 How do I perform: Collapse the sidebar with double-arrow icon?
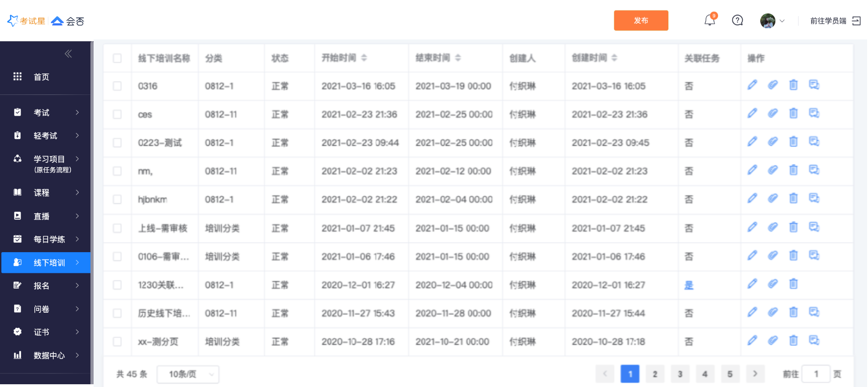68,54
